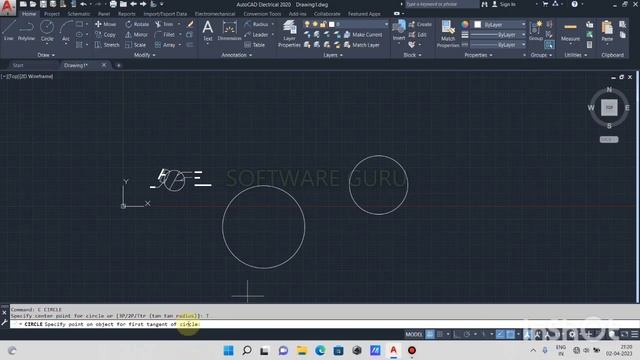
Task: Expand the Layers panel dropdown
Action: (x=333, y=55)
